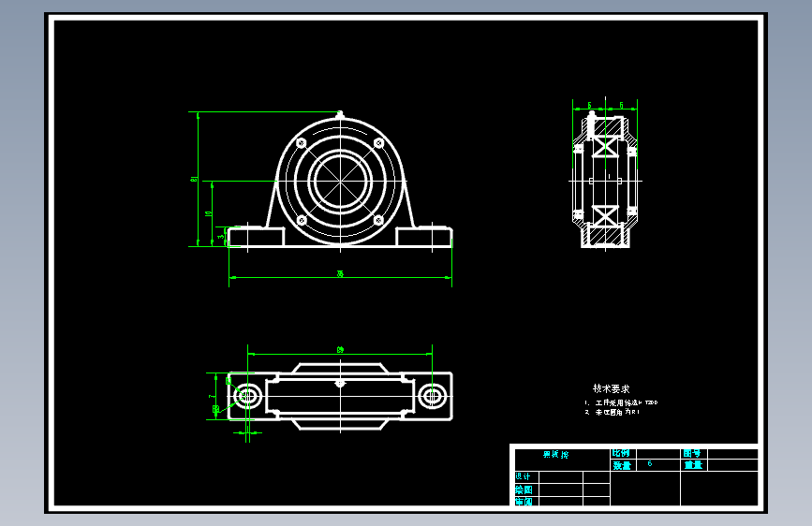This screenshot has width=812, height=526.
Task: Select technical requirement line 2 text
Action: click(x=613, y=412)
